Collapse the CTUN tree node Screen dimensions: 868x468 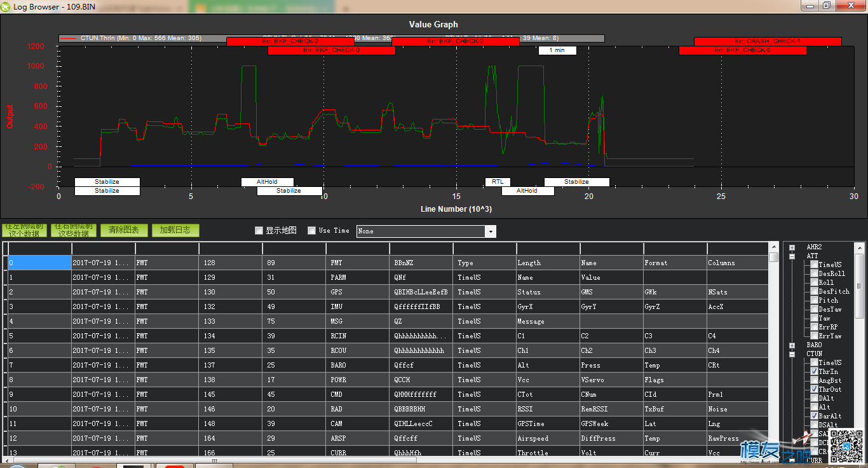[792, 354]
